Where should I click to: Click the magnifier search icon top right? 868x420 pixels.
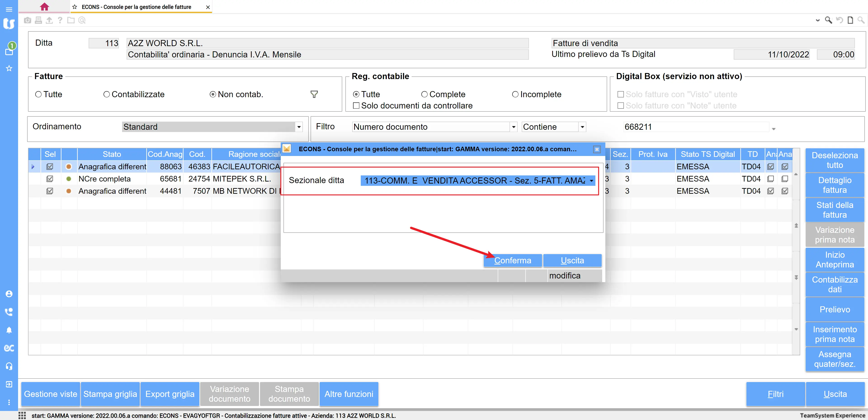tap(828, 20)
